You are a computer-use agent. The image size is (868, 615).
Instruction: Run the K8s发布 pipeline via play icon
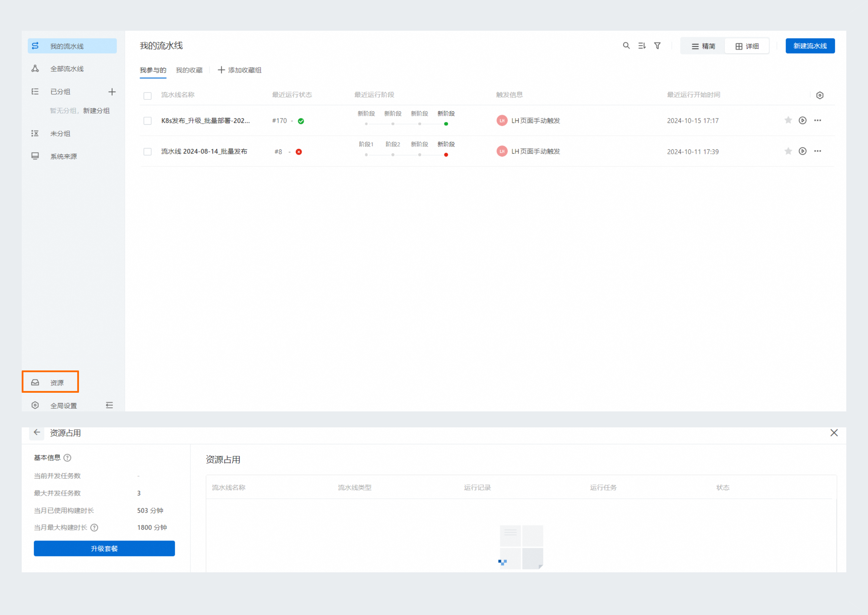pyautogui.click(x=803, y=120)
